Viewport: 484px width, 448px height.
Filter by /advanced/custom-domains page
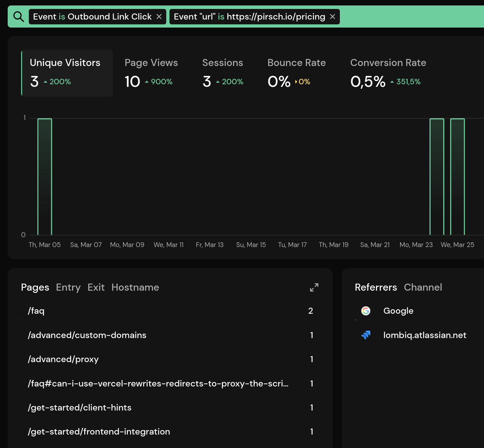[x=87, y=335]
